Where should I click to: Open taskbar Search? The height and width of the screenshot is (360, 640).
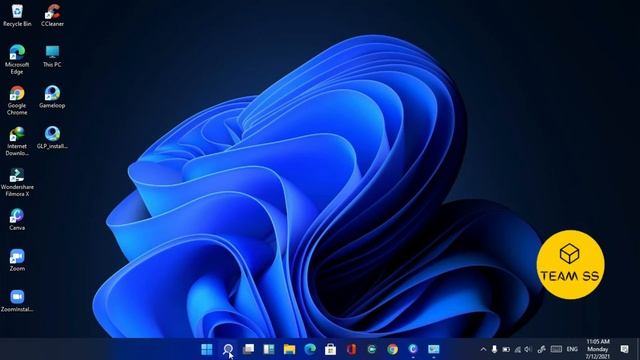[x=228, y=349]
